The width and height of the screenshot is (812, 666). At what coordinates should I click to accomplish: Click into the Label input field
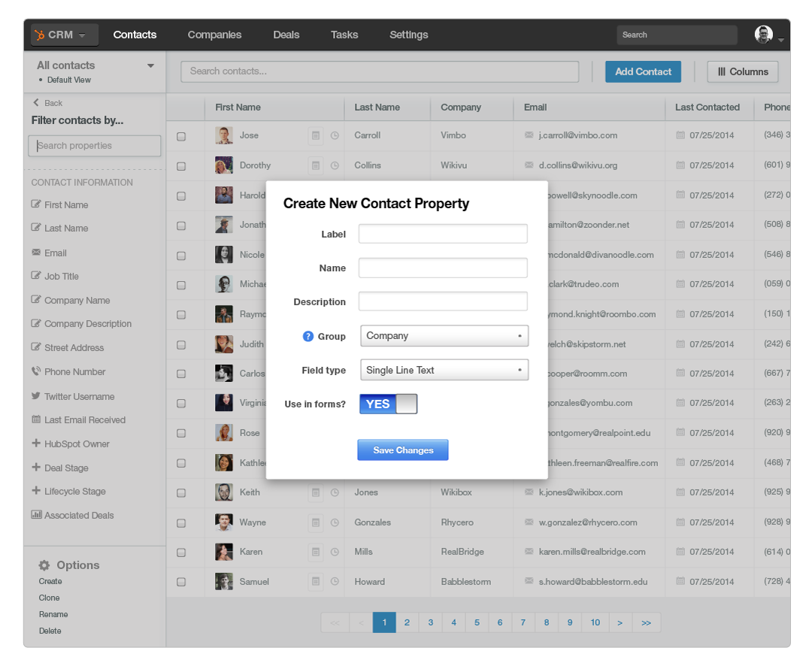coord(443,234)
